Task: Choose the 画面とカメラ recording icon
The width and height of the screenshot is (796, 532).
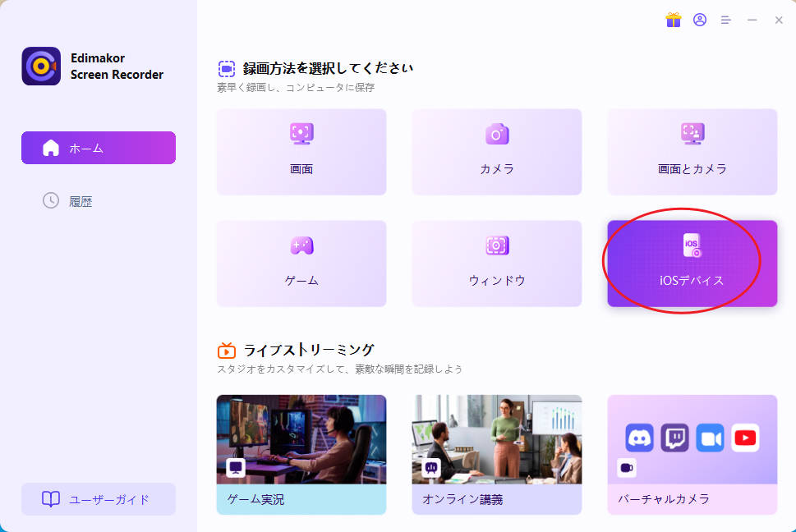Action: pyautogui.click(x=692, y=134)
